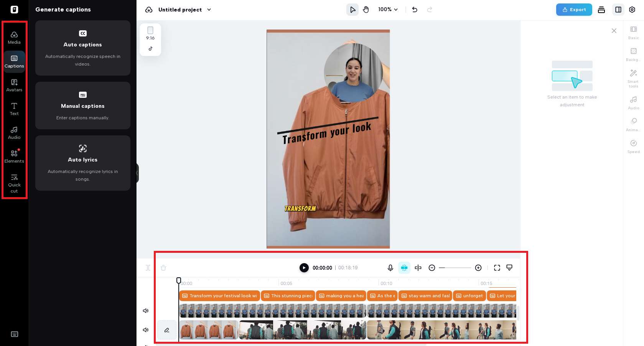The height and width of the screenshot is (346, 644).
Task: Collapse the Generate captions panel
Action: coord(137,173)
